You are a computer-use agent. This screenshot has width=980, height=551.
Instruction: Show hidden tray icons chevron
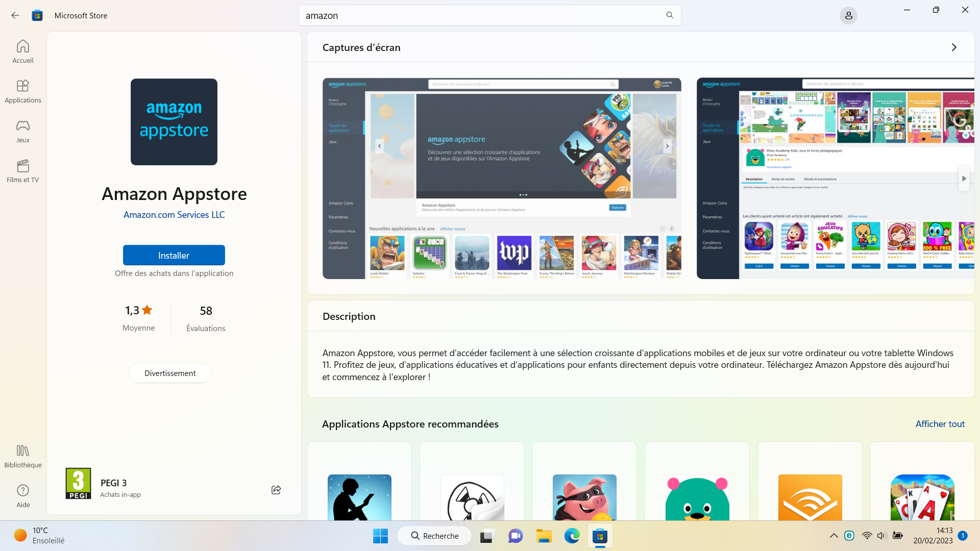click(834, 536)
